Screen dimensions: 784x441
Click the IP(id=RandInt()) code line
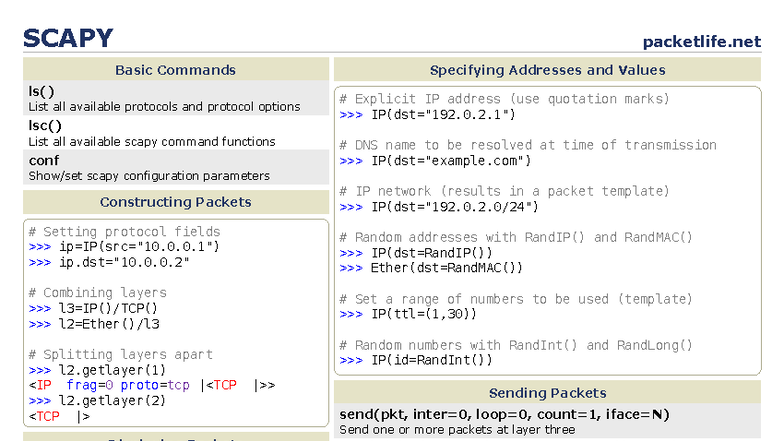tap(416, 360)
